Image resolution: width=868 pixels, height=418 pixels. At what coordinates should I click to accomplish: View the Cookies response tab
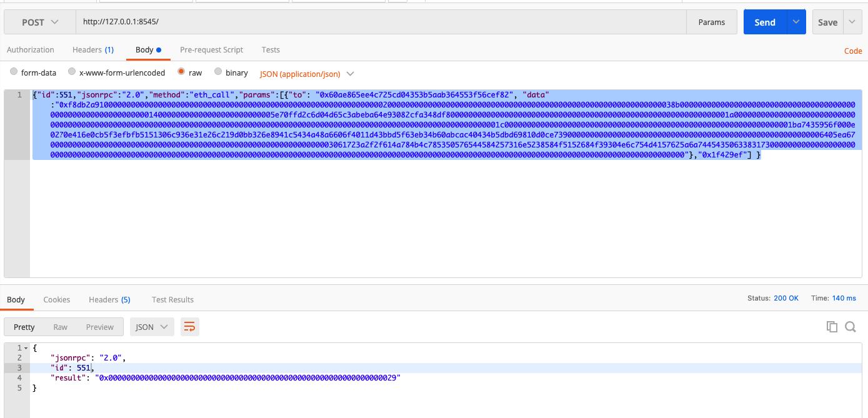pos(56,299)
